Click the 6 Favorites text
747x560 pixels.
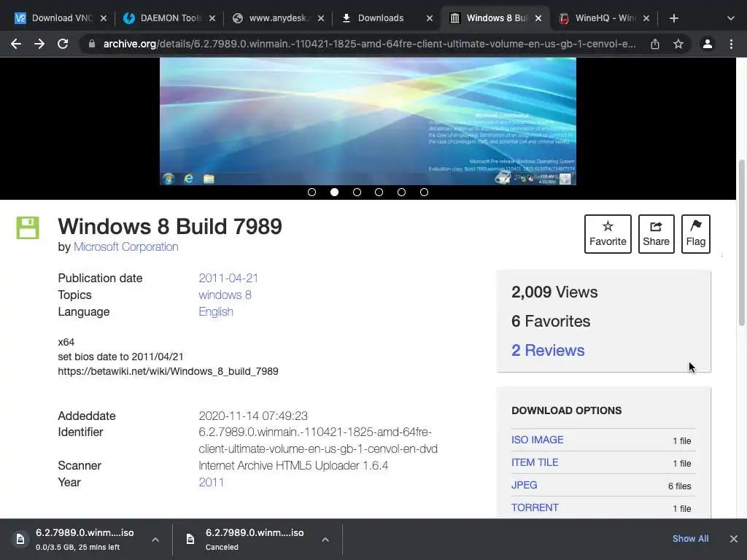click(551, 322)
